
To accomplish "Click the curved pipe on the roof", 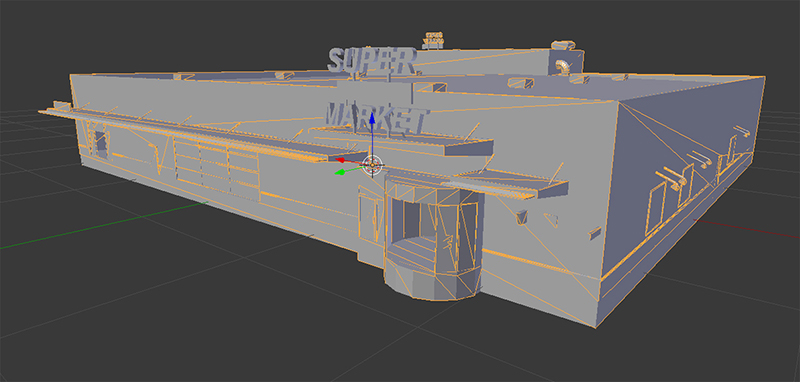I will 563,67.
